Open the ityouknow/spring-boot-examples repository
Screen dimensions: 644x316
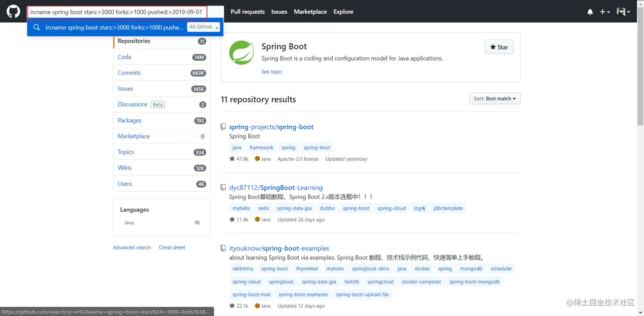point(279,248)
